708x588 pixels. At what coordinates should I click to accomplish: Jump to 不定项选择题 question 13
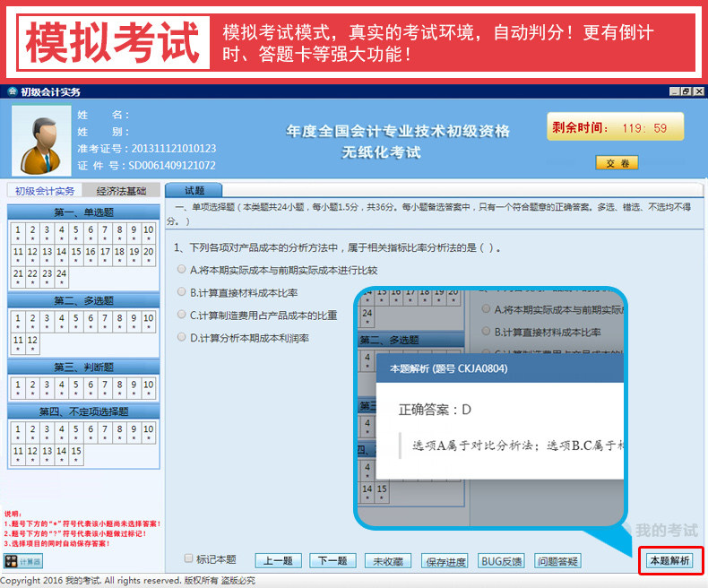tap(47, 454)
